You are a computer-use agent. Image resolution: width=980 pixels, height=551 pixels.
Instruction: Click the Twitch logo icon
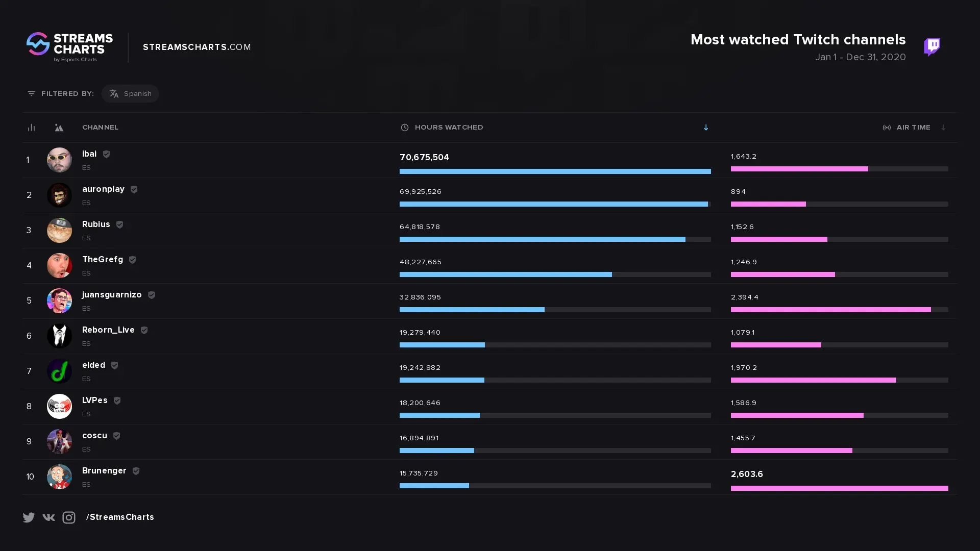coord(932,47)
